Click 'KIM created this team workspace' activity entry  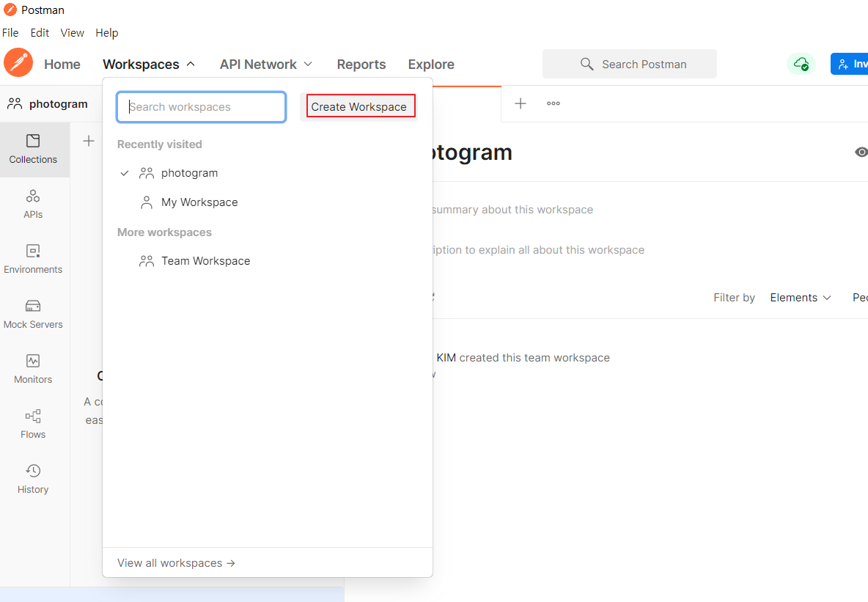click(x=523, y=358)
